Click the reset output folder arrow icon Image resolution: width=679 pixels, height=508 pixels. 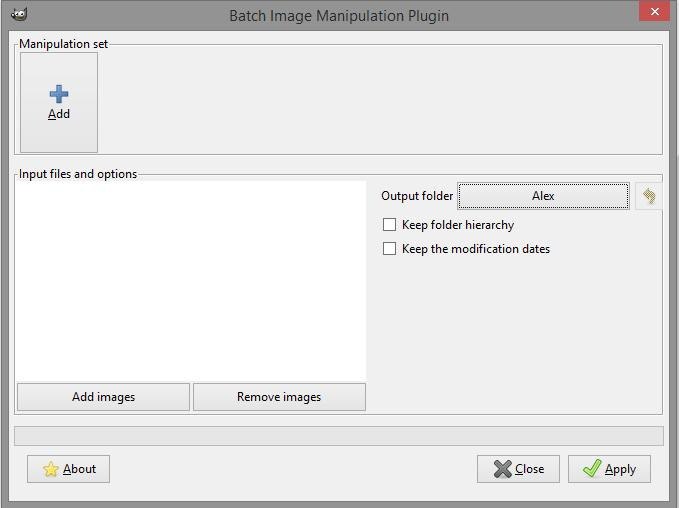(648, 196)
